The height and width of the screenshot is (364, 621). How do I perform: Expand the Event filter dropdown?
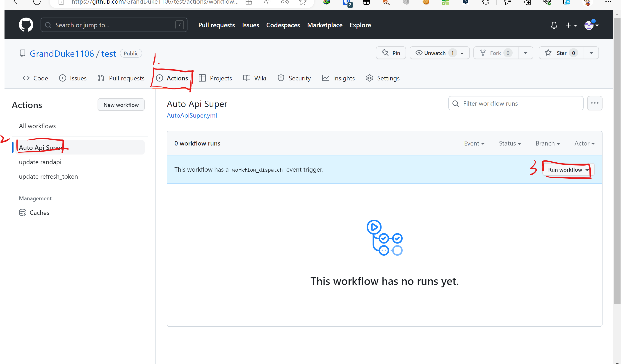coord(474,143)
